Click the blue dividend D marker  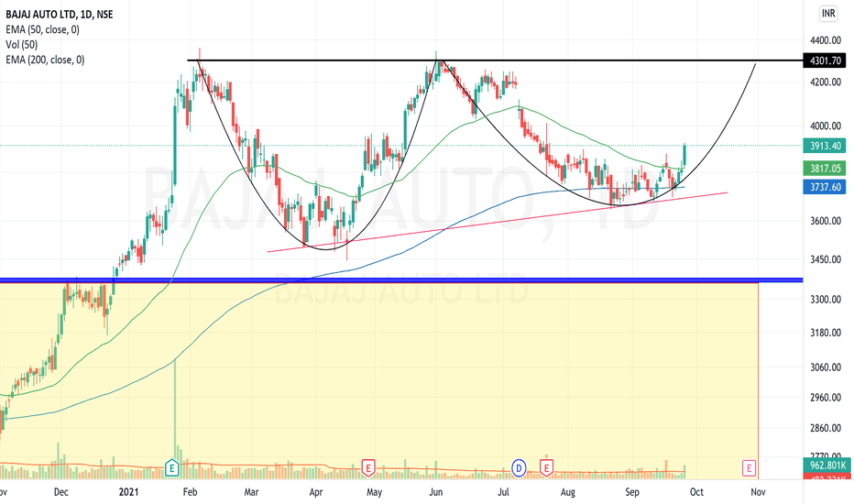point(519,467)
